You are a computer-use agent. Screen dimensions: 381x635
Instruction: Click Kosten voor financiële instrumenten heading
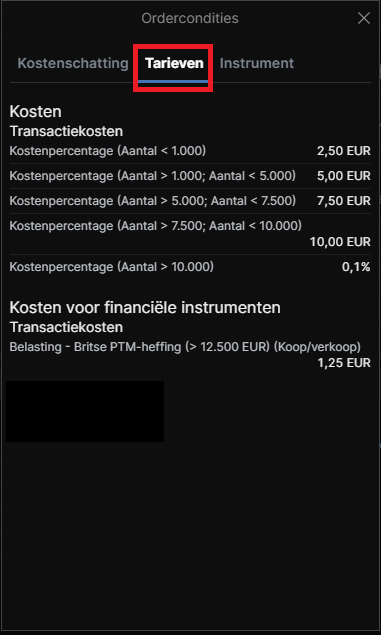[145, 308]
